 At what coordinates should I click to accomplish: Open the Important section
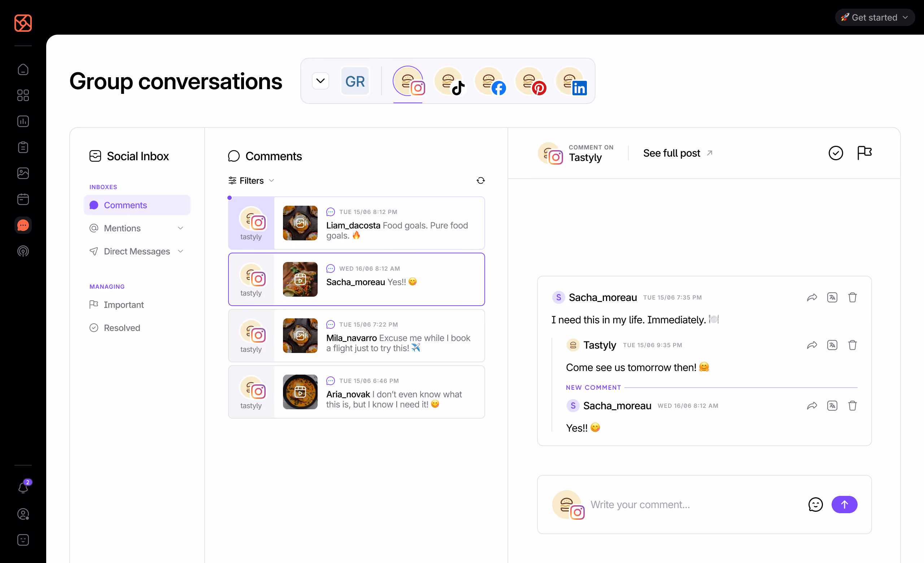(116, 305)
